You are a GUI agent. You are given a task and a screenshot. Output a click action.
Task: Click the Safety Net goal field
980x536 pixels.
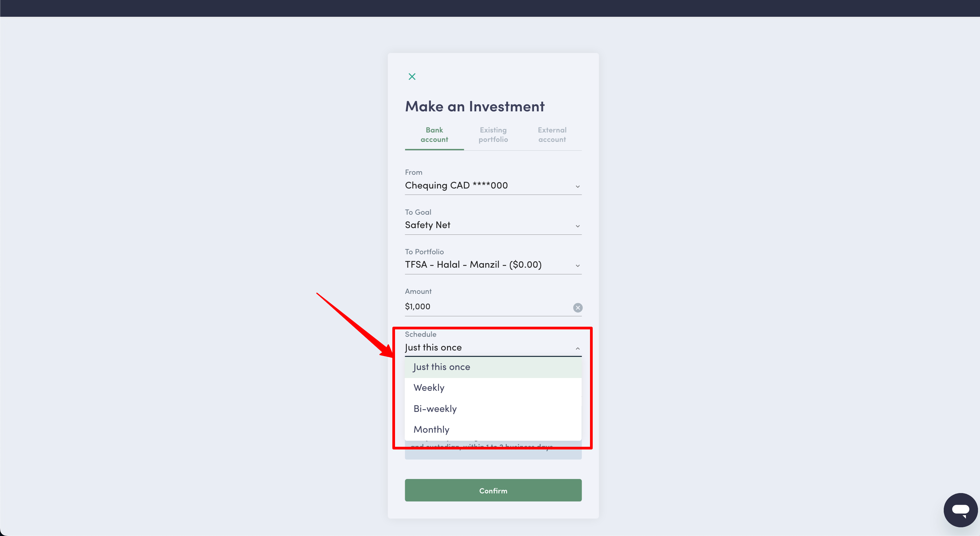476,225
